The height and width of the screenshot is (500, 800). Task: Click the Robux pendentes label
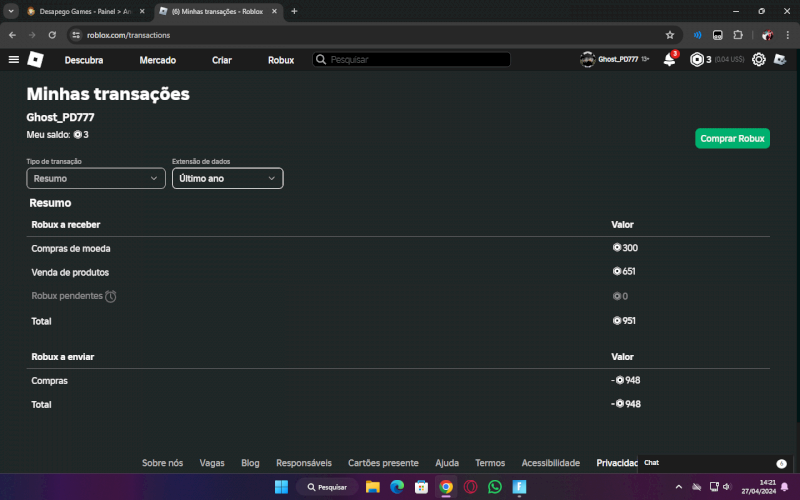point(67,296)
